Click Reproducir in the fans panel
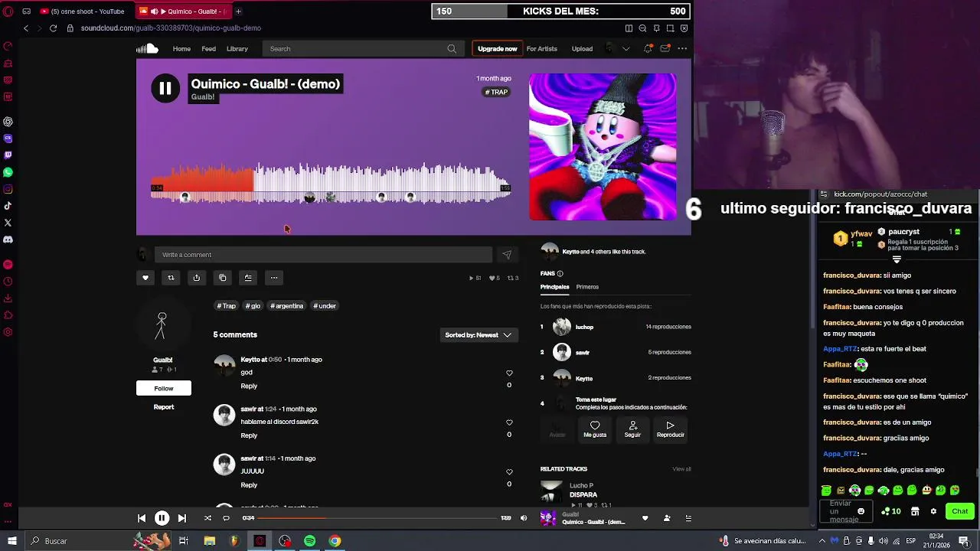This screenshot has width=980, height=551. pyautogui.click(x=670, y=429)
